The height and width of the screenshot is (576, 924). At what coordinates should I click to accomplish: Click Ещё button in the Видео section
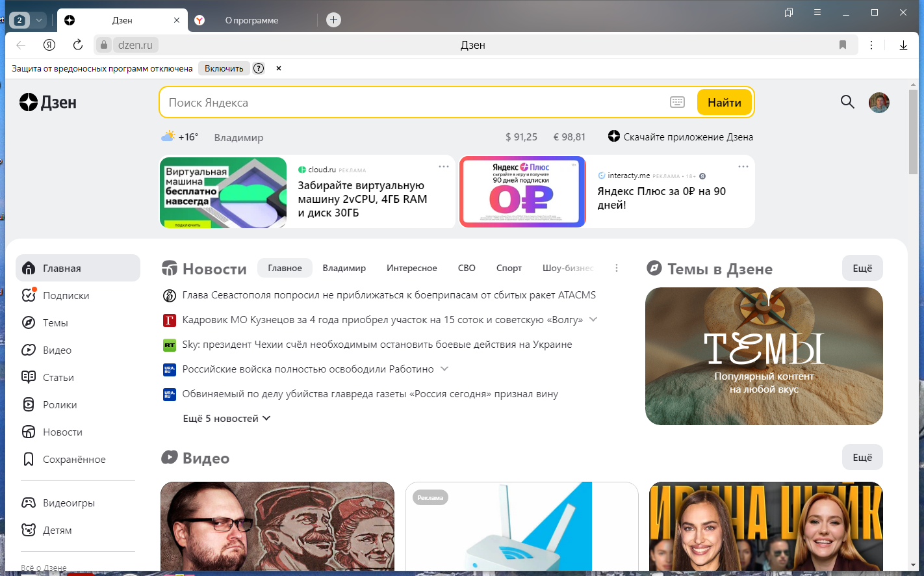click(x=862, y=457)
